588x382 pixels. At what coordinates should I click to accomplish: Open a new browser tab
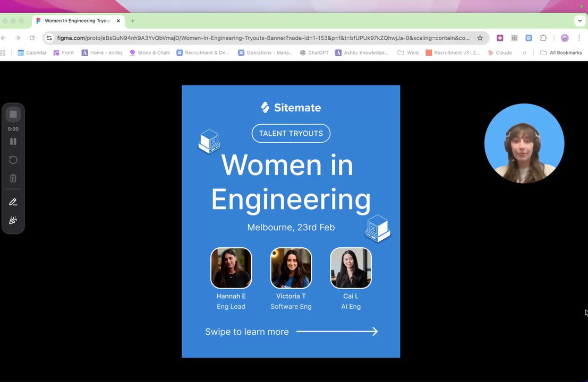pos(133,21)
